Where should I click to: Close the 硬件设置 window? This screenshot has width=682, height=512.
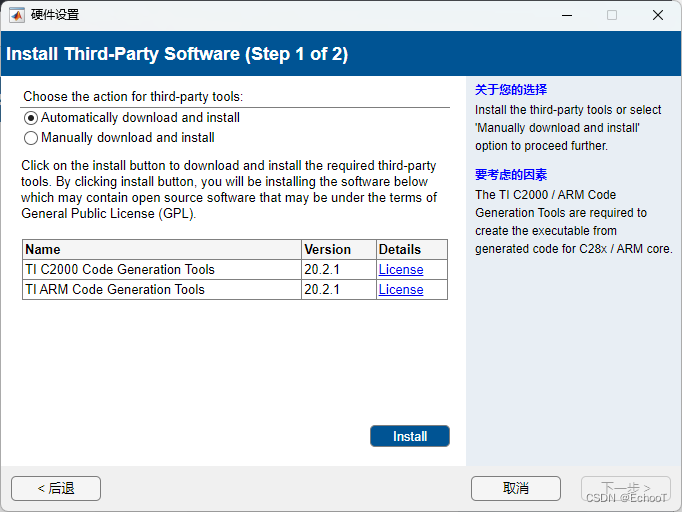[x=658, y=15]
